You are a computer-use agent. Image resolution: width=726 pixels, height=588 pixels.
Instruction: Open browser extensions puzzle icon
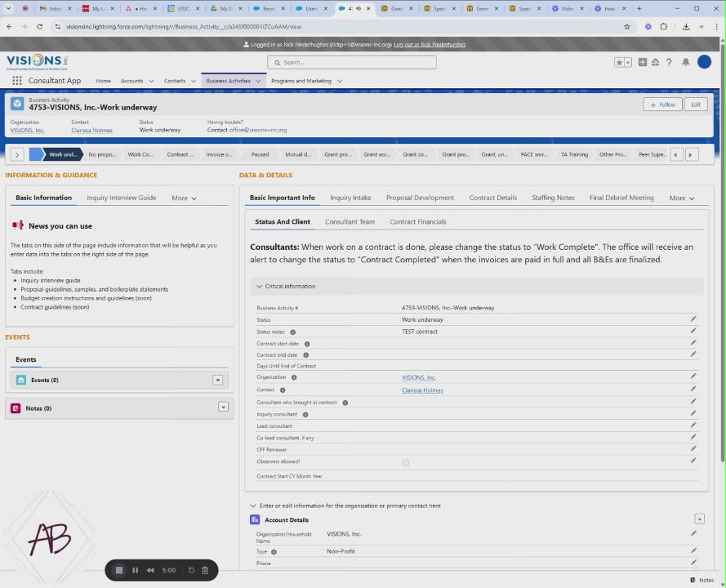pos(663,27)
